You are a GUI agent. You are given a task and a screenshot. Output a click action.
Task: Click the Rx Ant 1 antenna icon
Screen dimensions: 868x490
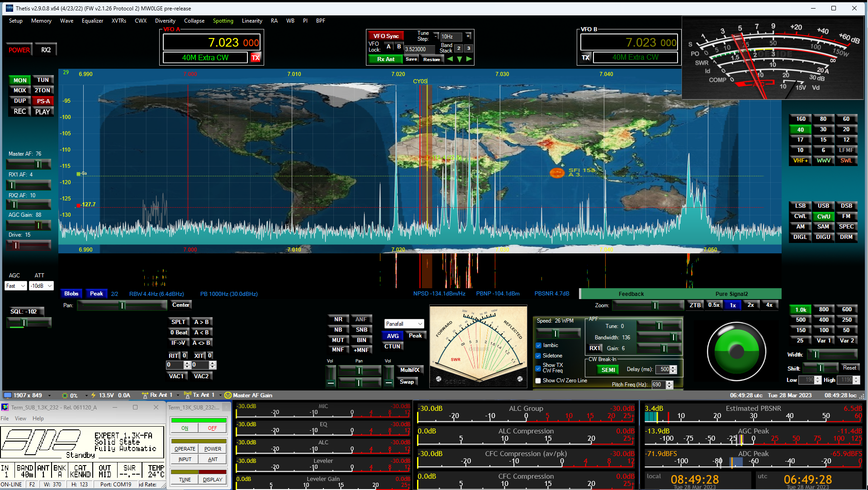coord(145,395)
